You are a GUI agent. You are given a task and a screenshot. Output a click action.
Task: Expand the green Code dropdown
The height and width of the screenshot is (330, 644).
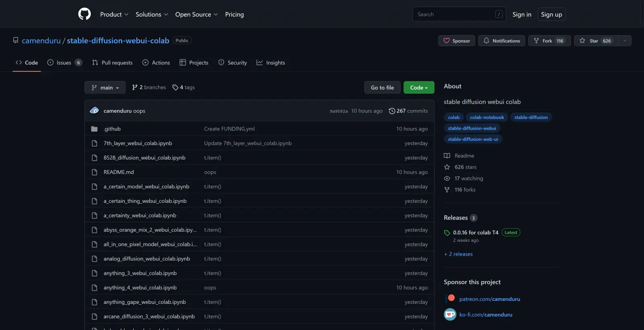(x=419, y=87)
